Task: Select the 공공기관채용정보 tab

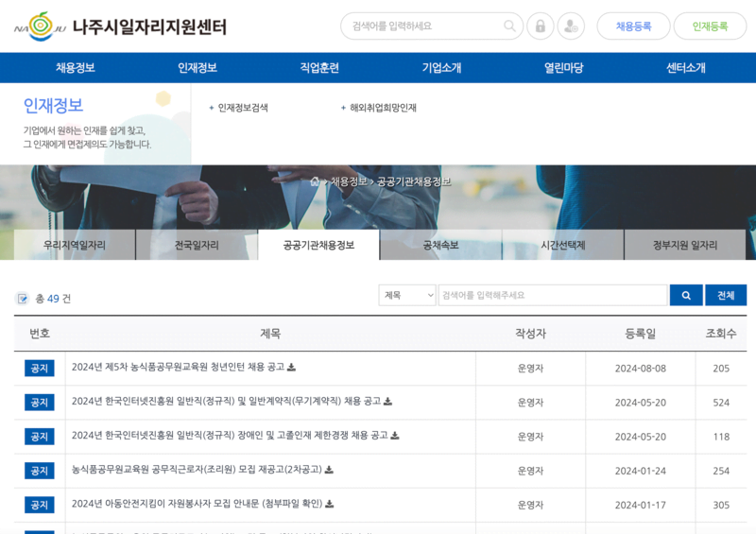Action: [x=318, y=245]
